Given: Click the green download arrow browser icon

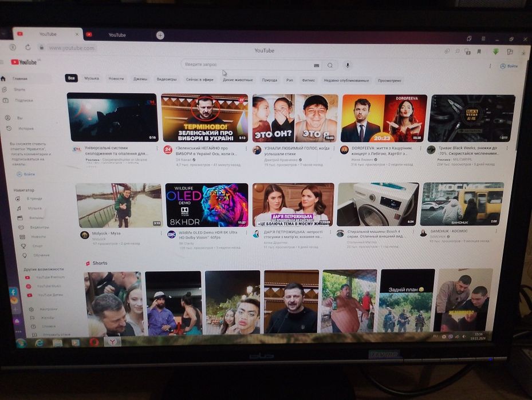Looking at the screenshot, I should tap(496, 52).
